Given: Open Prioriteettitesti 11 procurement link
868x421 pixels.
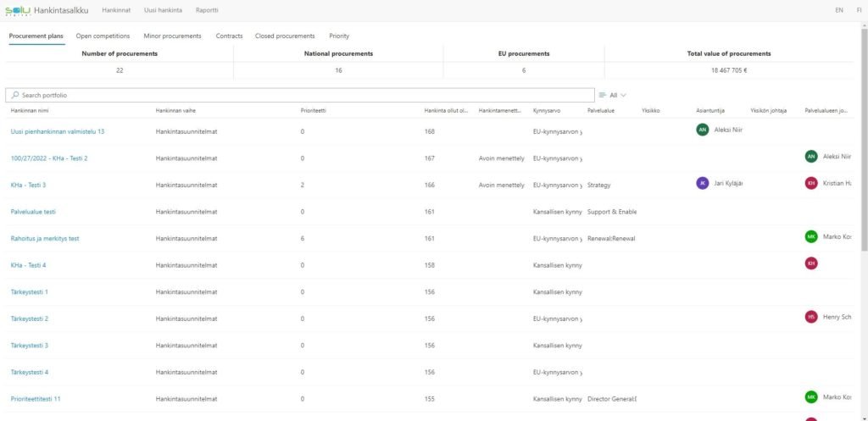Looking at the screenshot, I should [x=36, y=398].
